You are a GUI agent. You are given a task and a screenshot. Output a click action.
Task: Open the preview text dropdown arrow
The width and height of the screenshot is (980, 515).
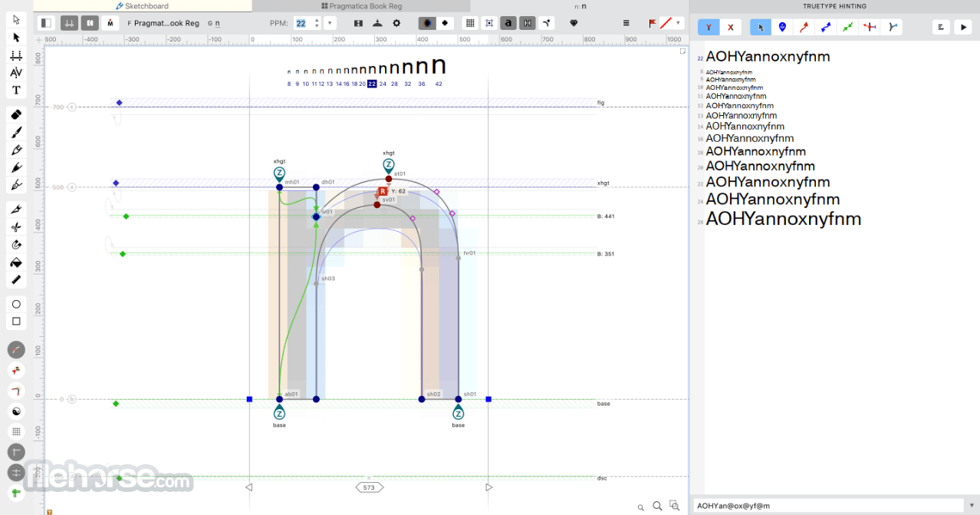point(972,505)
